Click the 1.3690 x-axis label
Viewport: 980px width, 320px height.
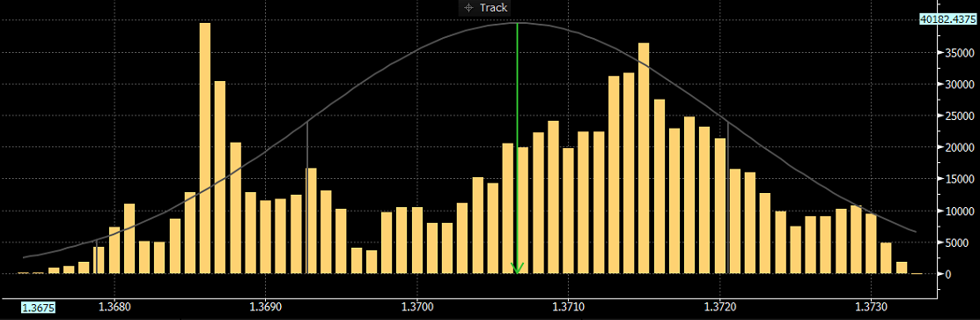coord(266,308)
